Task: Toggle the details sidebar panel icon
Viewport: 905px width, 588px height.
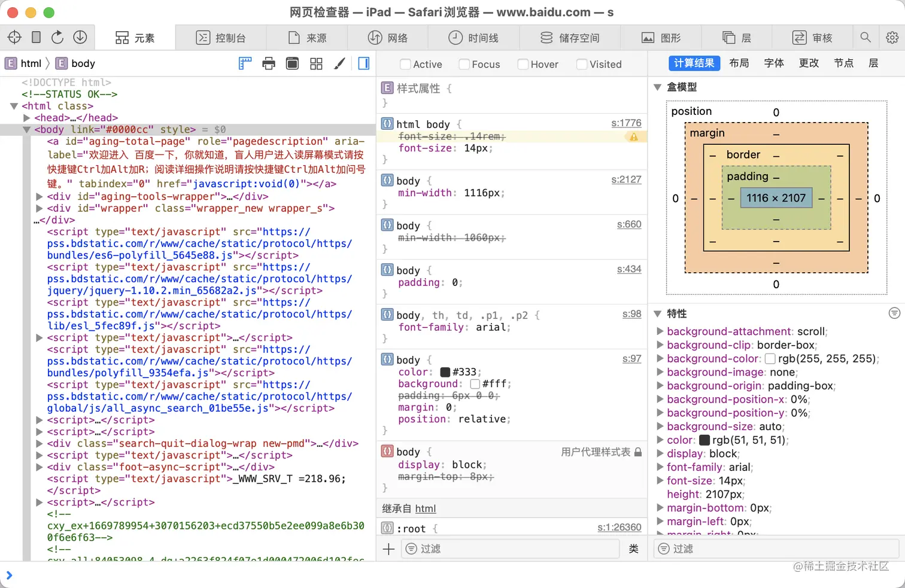Action: (x=363, y=63)
